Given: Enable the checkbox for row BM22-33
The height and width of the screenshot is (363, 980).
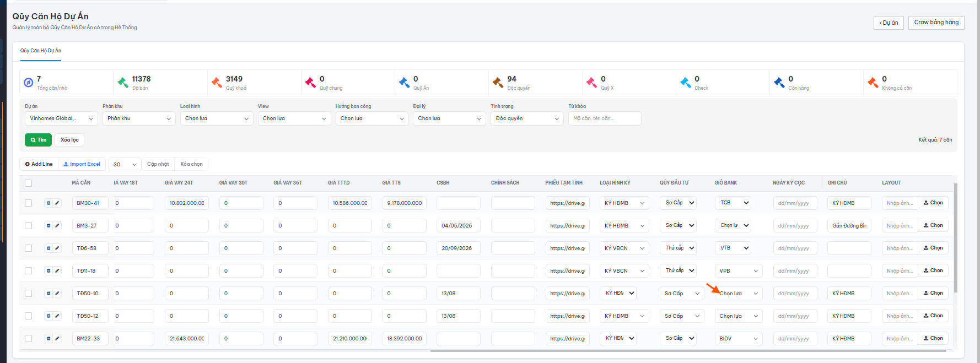Looking at the screenshot, I should tap(29, 339).
